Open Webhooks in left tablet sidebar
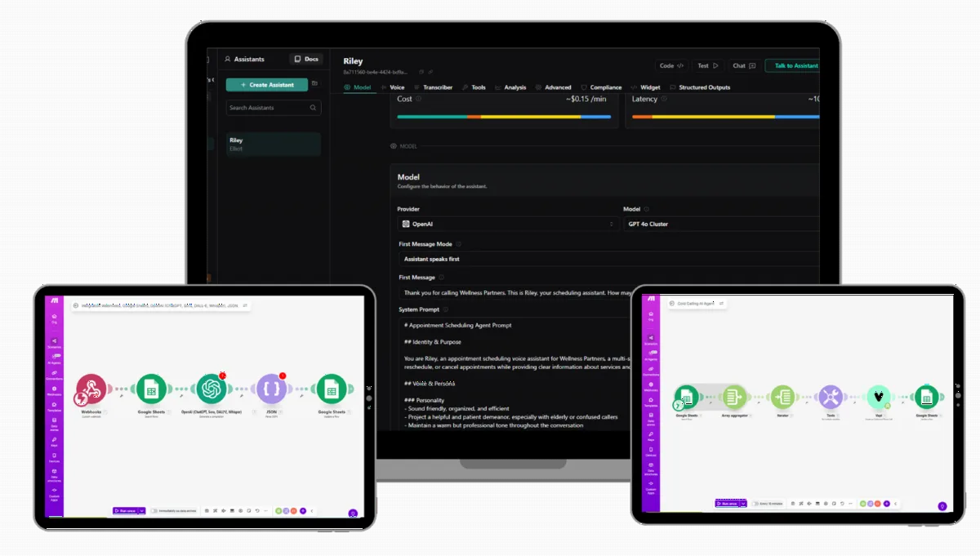The image size is (980, 556). [x=55, y=391]
